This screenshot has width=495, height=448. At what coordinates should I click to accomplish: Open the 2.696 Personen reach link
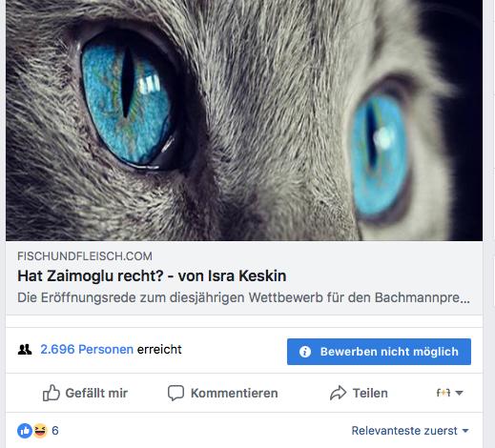pyautogui.click(x=87, y=350)
